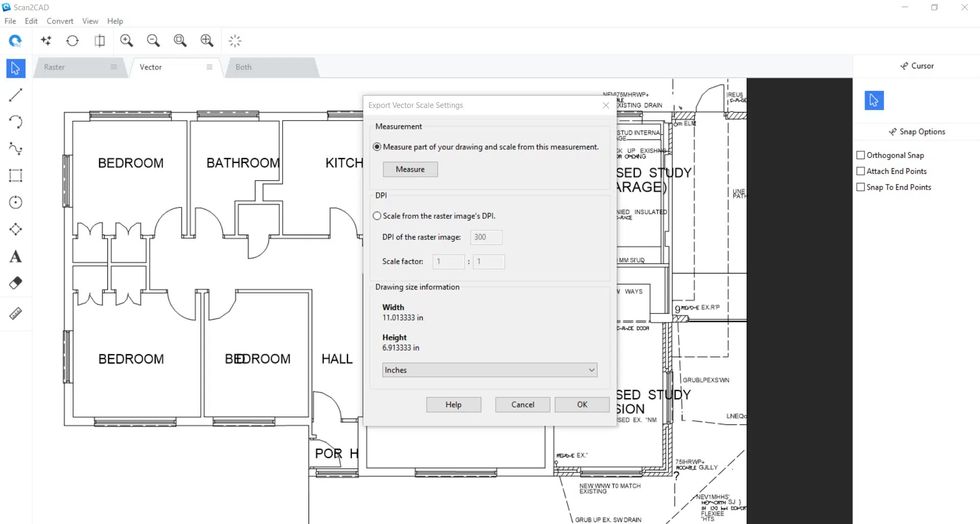Screen dimensions: 980x524
Task: Click the Measure button
Action: (410, 169)
